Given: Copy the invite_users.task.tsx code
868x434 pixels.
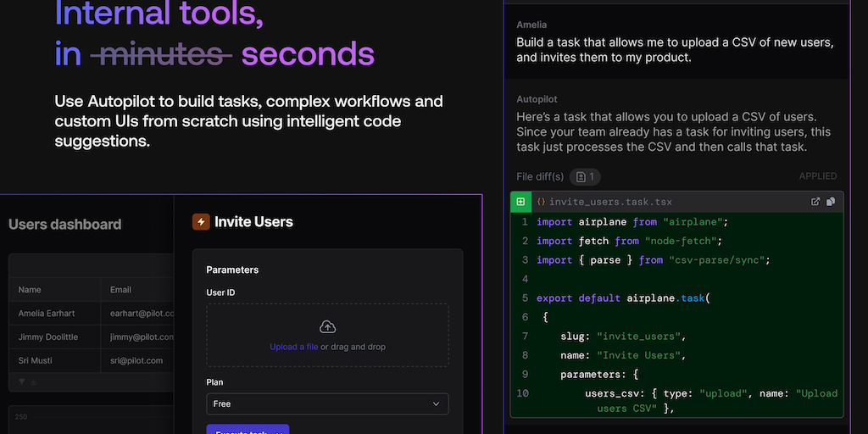Looking at the screenshot, I should coord(831,202).
